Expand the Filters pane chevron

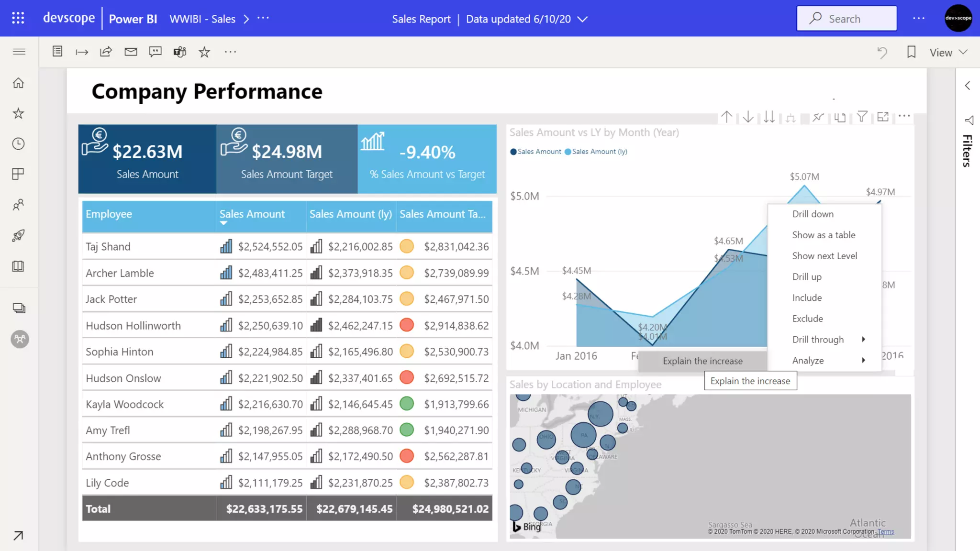[x=968, y=86]
